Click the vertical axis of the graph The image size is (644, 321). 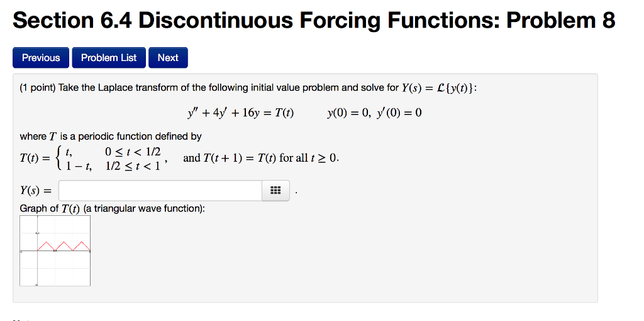pos(37,251)
